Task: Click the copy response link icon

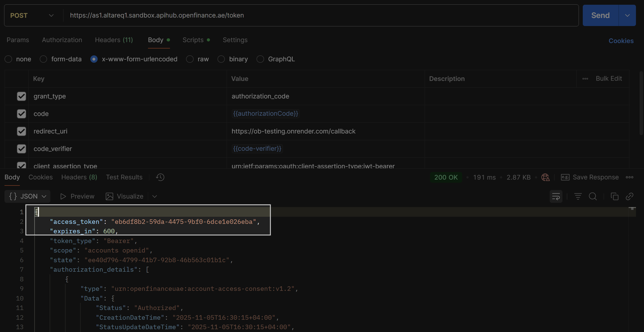Action: tap(629, 196)
